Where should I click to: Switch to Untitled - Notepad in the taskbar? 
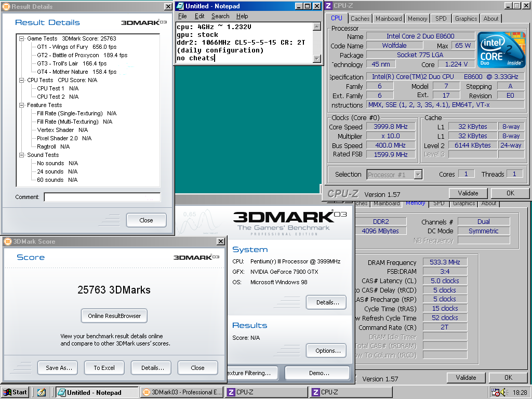(97, 392)
